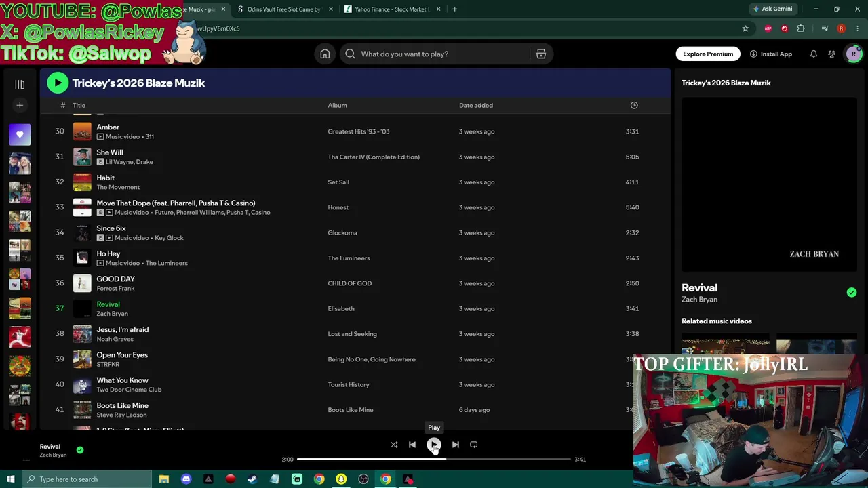Screen dimensions: 868x488
Task: Switch to the Yahoo Finance tab
Action: coord(393,9)
